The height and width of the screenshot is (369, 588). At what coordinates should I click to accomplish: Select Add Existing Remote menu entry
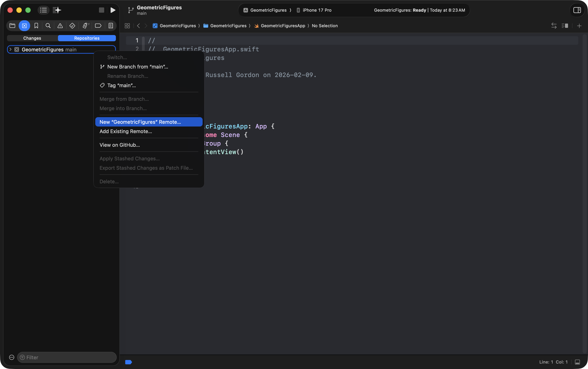pos(126,131)
